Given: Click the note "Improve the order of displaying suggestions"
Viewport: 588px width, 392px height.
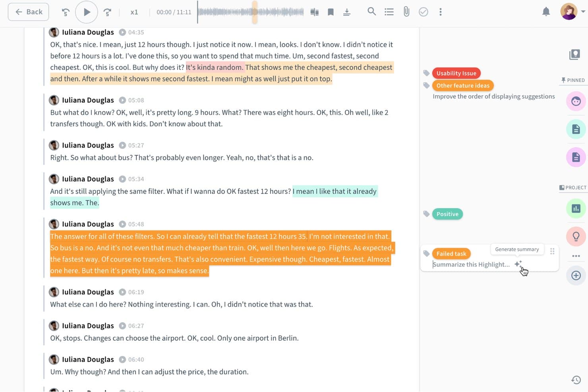Looking at the screenshot, I should (493, 97).
